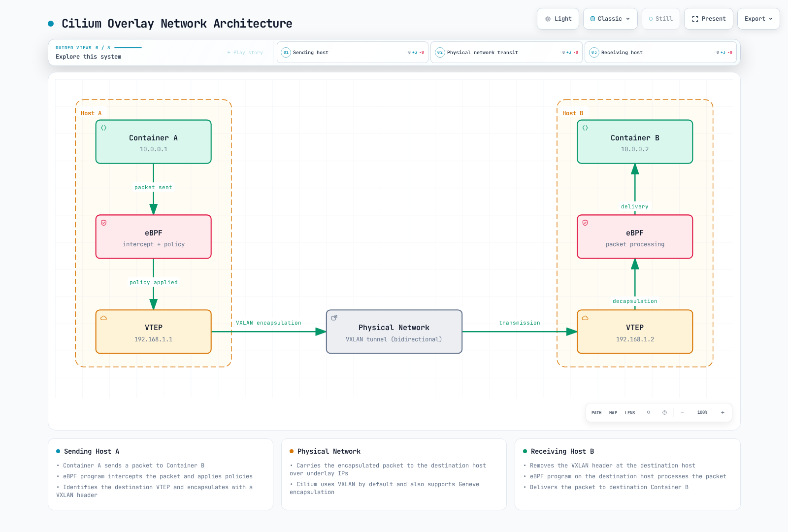Click the 'Receiving Host B' card heading
This screenshot has width=788, height=532.
[562, 451]
